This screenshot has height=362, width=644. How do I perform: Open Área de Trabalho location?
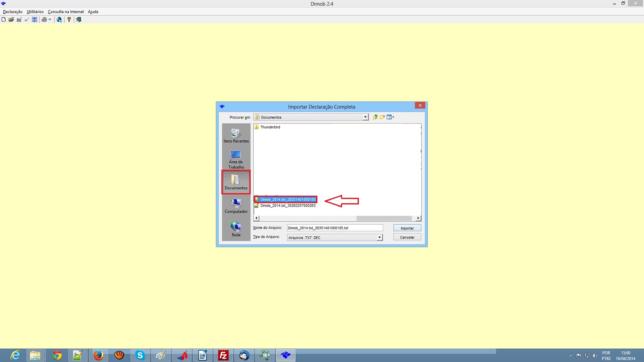coord(236,159)
